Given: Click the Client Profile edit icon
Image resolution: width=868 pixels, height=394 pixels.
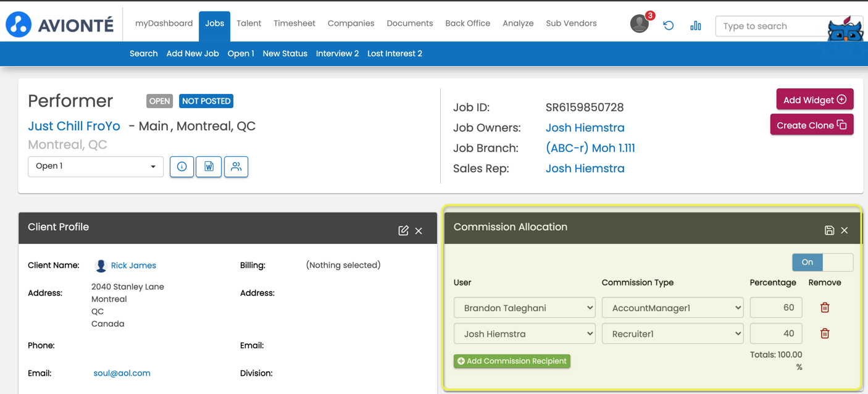Looking at the screenshot, I should tap(403, 230).
